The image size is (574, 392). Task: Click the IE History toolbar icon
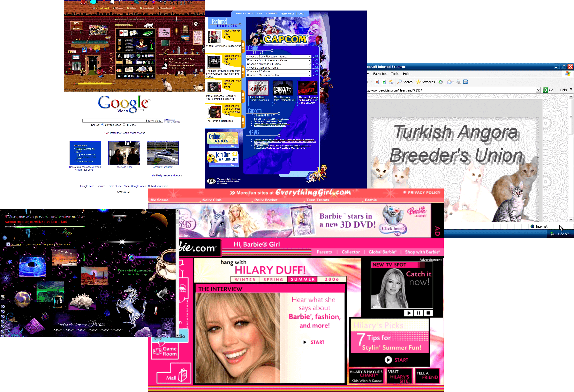click(x=441, y=82)
